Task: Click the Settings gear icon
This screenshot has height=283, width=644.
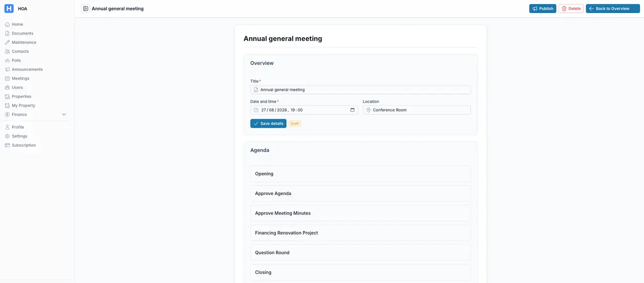Action: coord(7,136)
